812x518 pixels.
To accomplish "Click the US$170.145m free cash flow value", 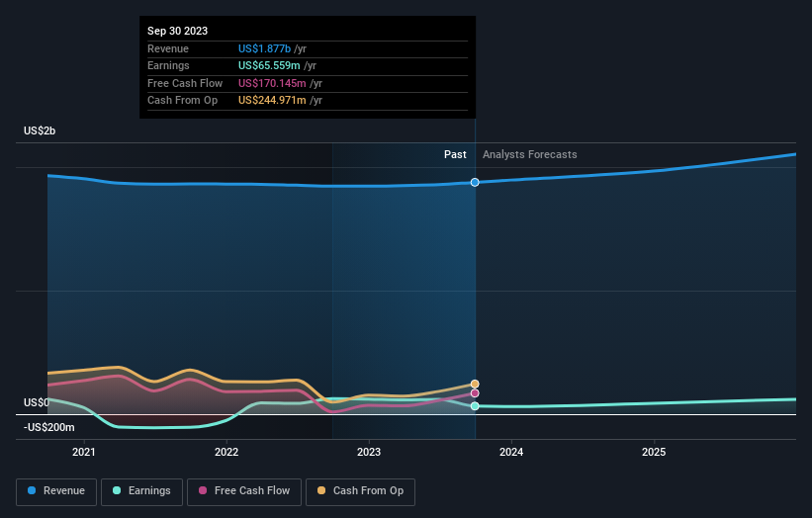I will pyautogui.click(x=272, y=83).
